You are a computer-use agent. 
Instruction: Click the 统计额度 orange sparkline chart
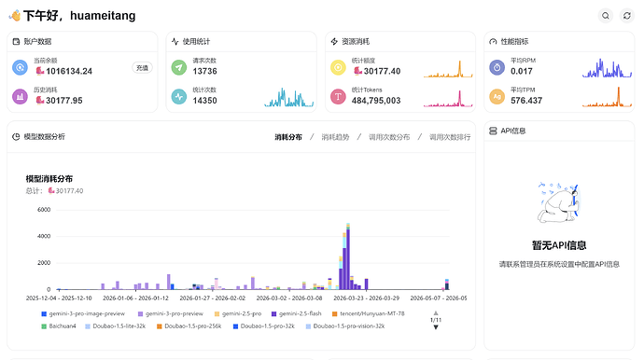click(448, 69)
